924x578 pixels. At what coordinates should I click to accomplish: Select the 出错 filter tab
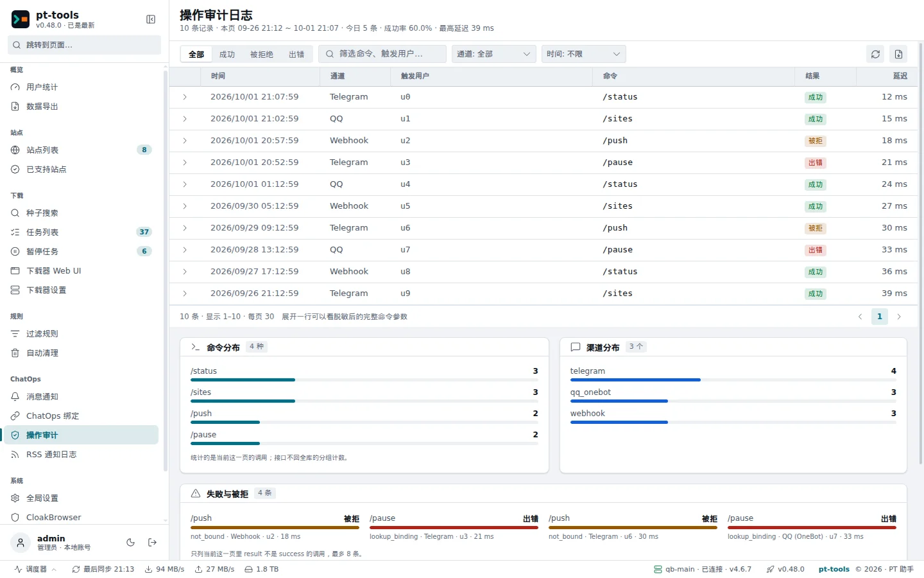[296, 54]
